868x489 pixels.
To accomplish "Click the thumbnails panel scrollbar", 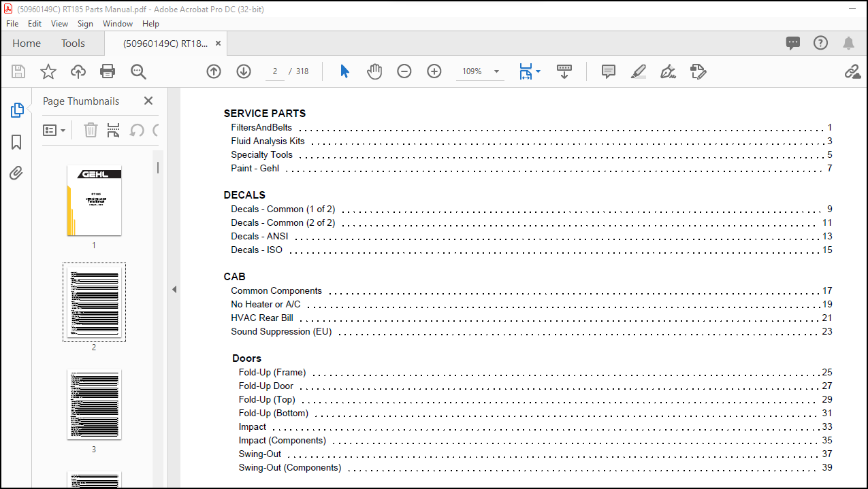I will 158,167.
